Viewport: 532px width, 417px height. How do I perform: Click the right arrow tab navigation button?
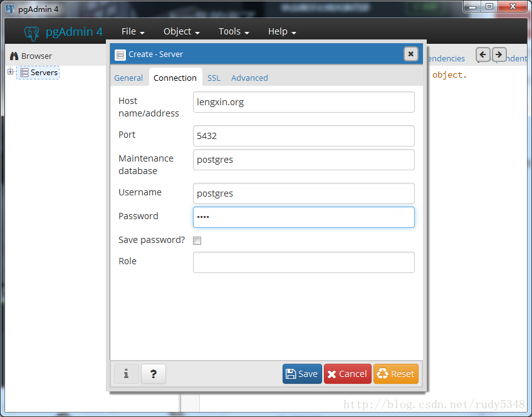(x=498, y=54)
